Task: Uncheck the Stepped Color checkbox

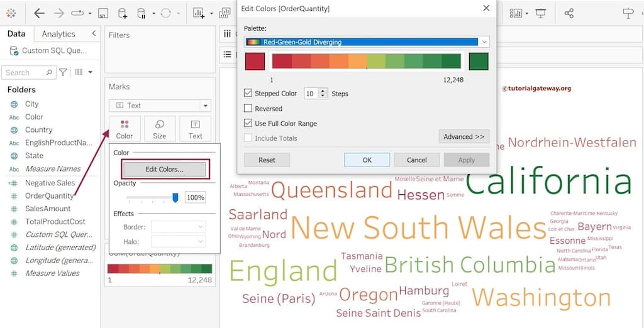Action: (x=248, y=93)
